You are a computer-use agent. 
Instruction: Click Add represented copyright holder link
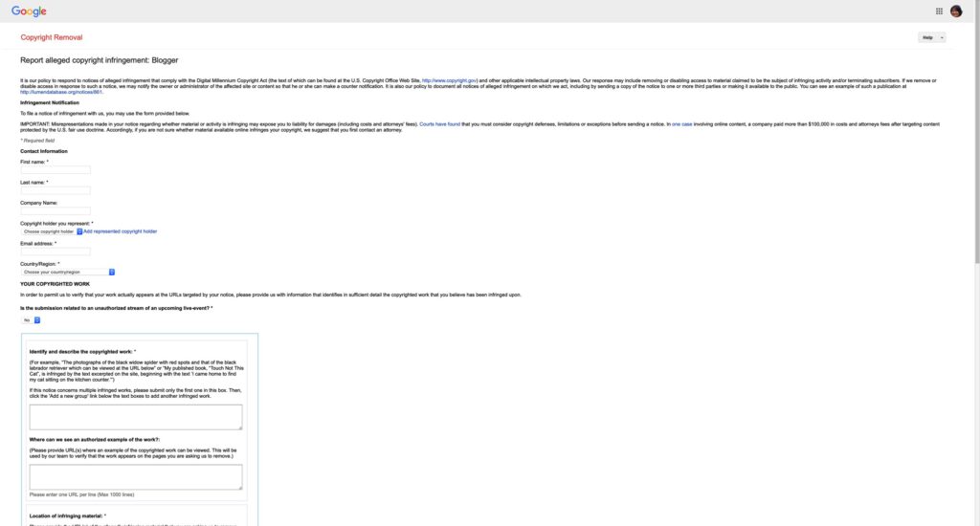pos(120,231)
